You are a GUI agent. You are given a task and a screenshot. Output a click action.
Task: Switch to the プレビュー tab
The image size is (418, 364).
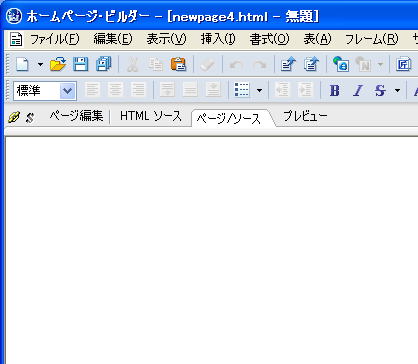point(305,116)
